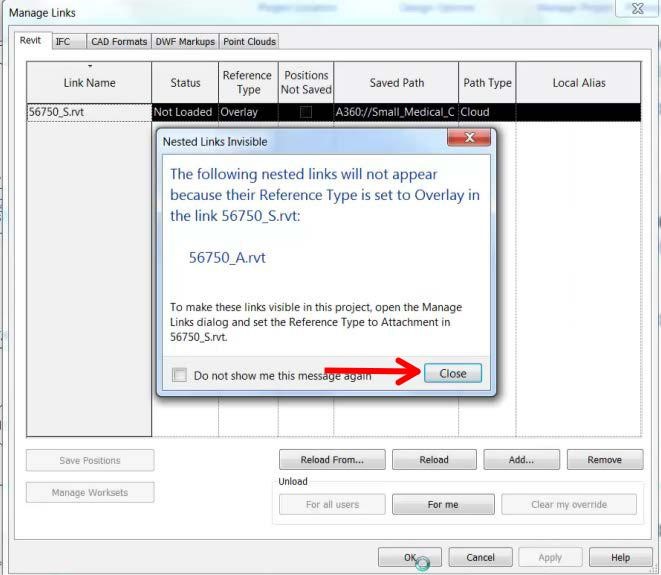The image size is (661, 575).
Task: Select the 56750_S.rvt link row
Action: (x=88, y=112)
